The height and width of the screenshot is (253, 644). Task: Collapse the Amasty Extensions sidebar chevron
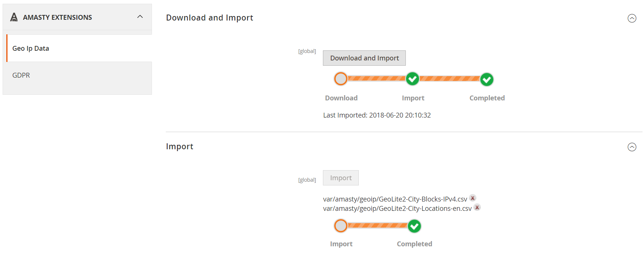(x=140, y=17)
